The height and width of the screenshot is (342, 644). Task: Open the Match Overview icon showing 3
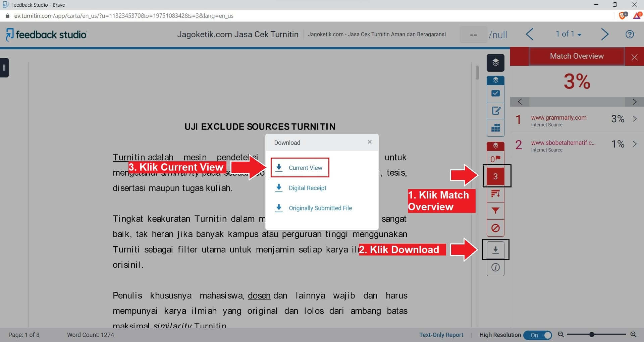(496, 176)
